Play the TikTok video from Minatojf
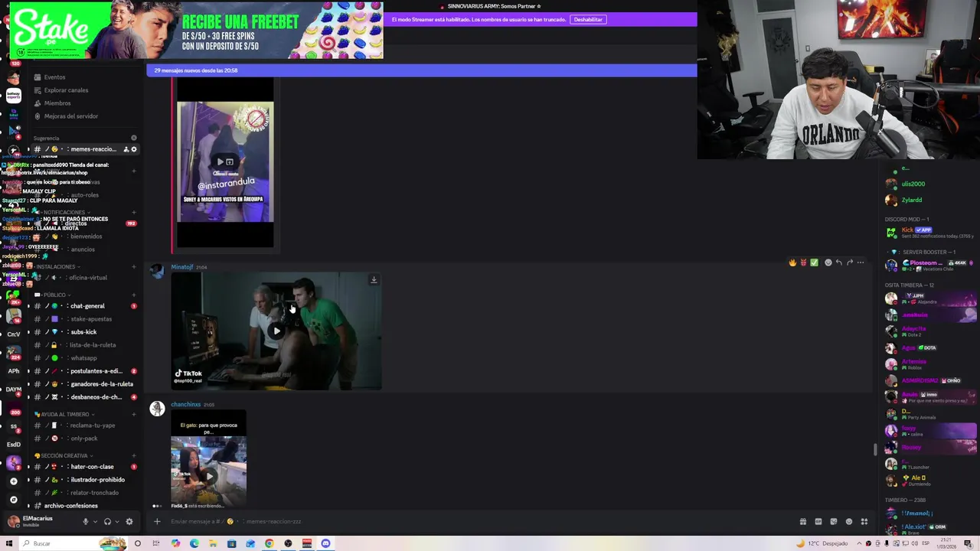980x551 pixels. [276, 331]
